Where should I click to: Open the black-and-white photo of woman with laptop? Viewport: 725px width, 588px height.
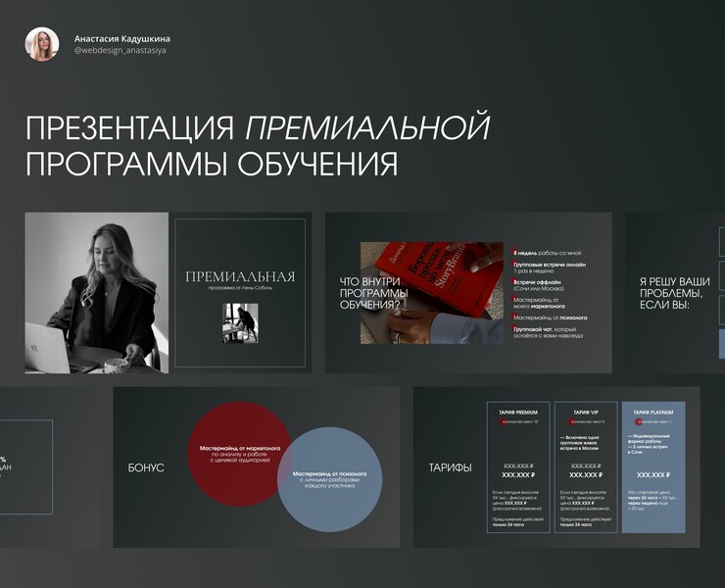tap(97, 293)
